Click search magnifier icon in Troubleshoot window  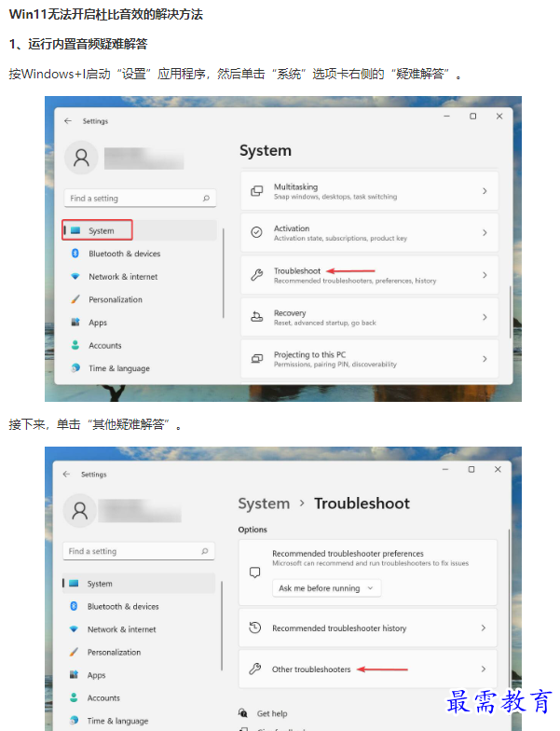click(x=205, y=551)
